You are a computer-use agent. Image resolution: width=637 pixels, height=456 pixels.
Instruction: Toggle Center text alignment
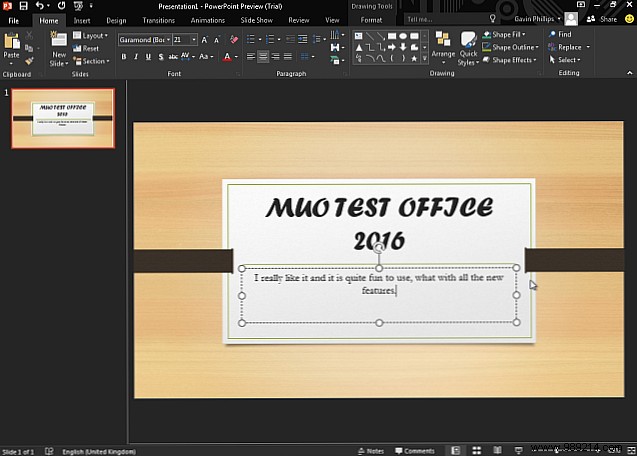point(263,56)
